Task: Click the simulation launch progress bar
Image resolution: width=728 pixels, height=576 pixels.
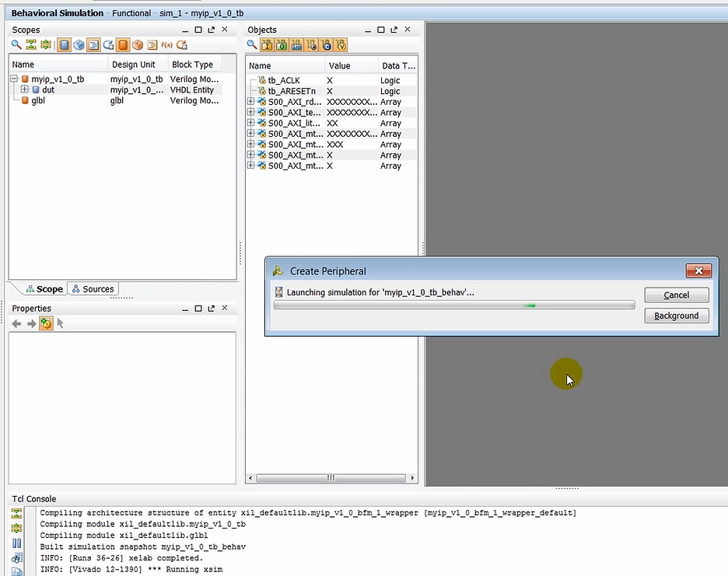Action: pos(453,305)
